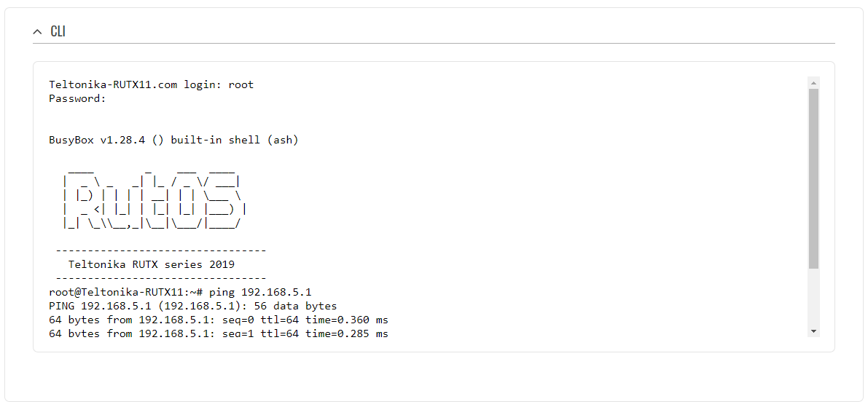Image resolution: width=868 pixels, height=407 pixels.
Task: Click the 'Teltonika RUTX series 2019' banner text
Action: point(152,264)
